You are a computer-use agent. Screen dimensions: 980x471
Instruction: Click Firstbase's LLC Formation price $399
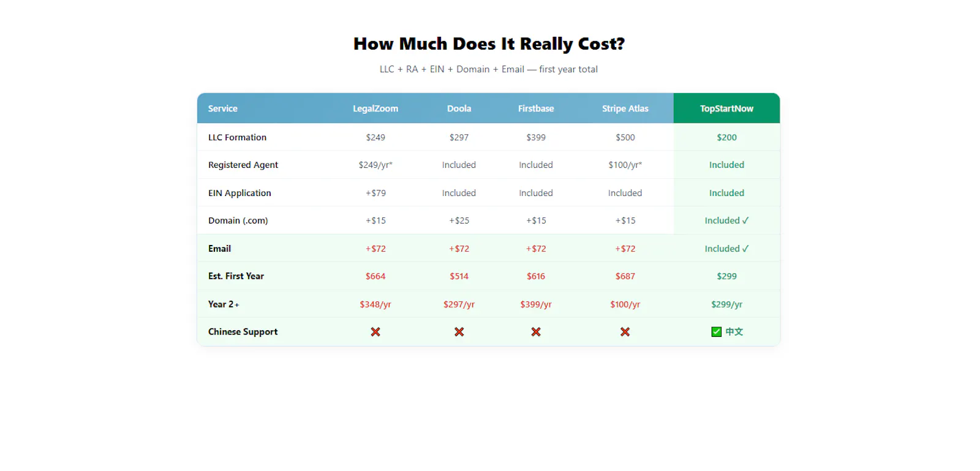[536, 137]
